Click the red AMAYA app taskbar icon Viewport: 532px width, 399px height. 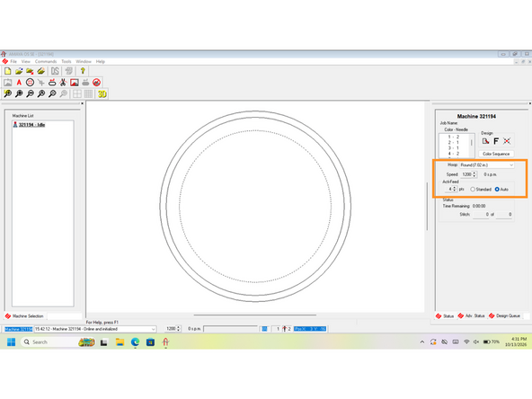[x=165, y=342]
